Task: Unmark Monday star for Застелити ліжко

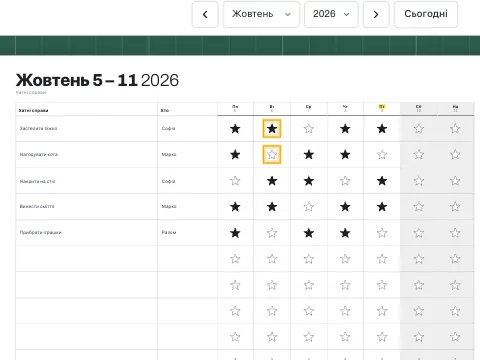Action: [x=235, y=129]
